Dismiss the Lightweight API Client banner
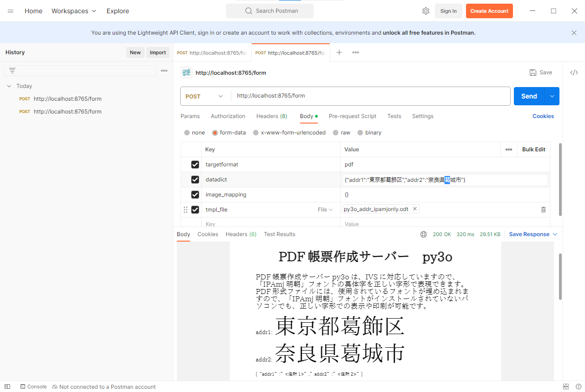The height and width of the screenshot is (392, 585). (574, 33)
